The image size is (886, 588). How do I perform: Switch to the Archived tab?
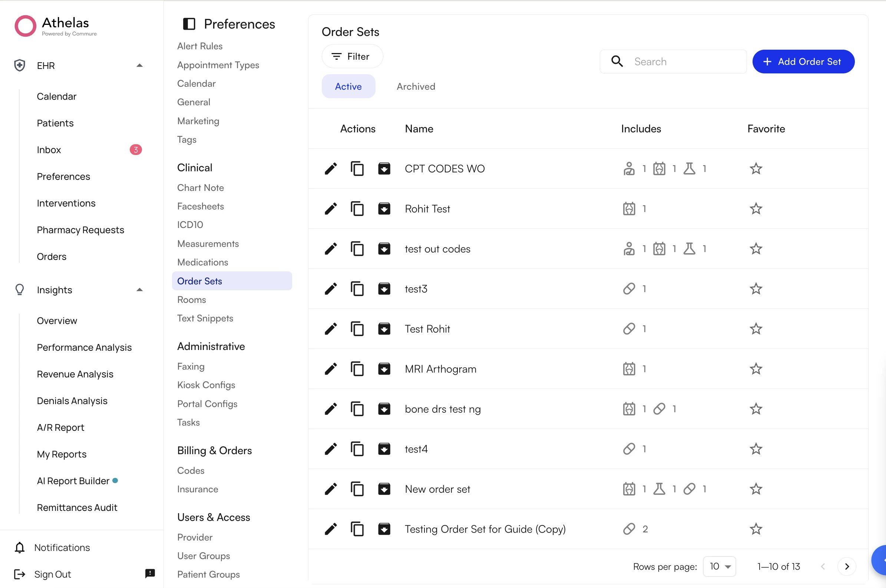(416, 87)
